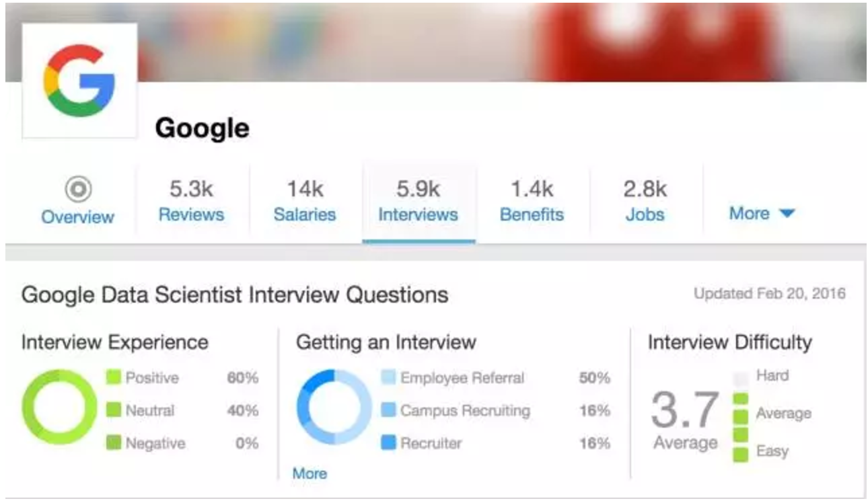This screenshot has height=503, width=868.
Task: Click the Positive green legend square
Action: (114, 377)
